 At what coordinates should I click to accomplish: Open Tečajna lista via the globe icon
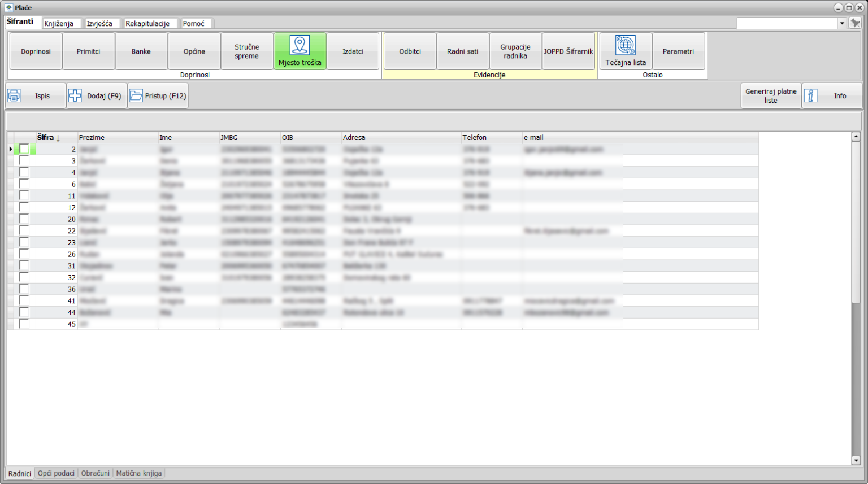(625, 44)
